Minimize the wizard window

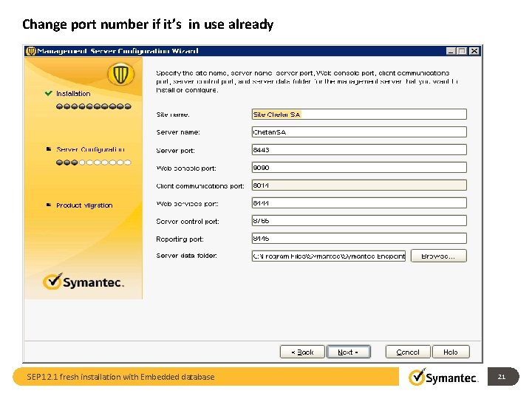point(451,51)
